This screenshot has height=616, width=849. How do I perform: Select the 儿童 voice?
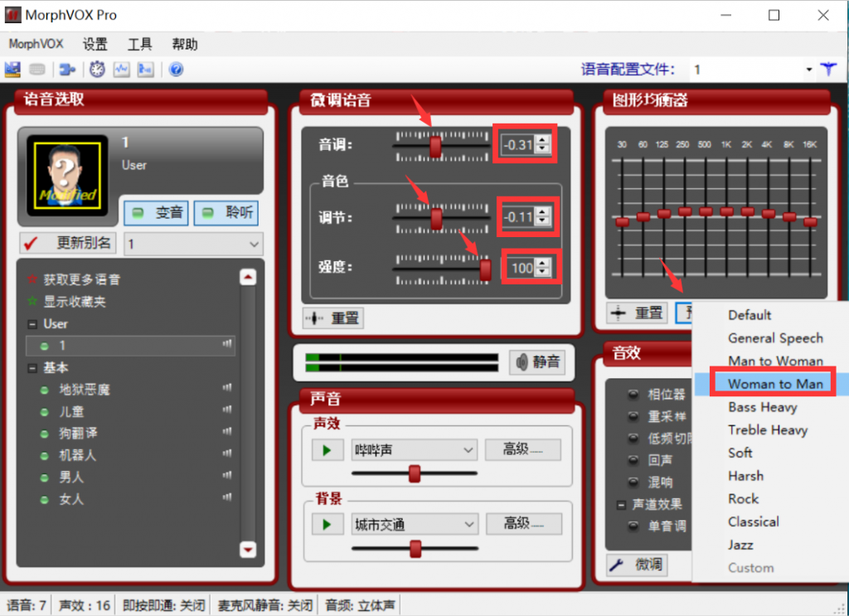point(71,412)
